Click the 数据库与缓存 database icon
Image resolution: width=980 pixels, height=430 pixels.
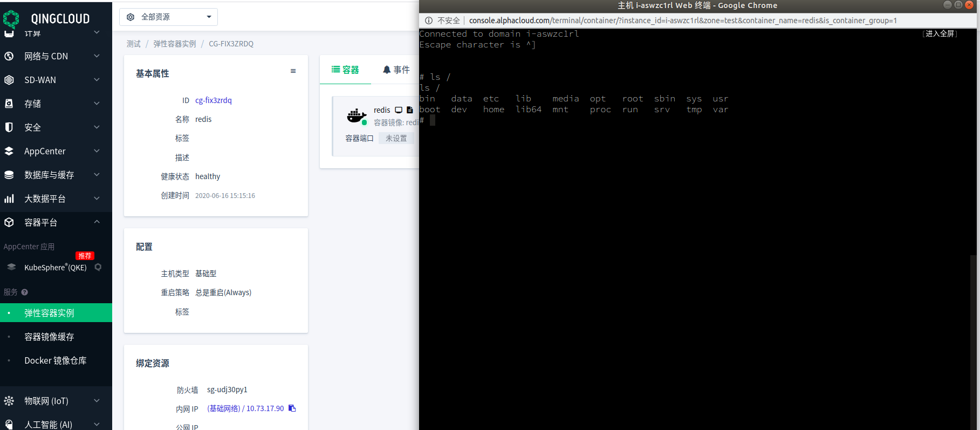[9, 175]
